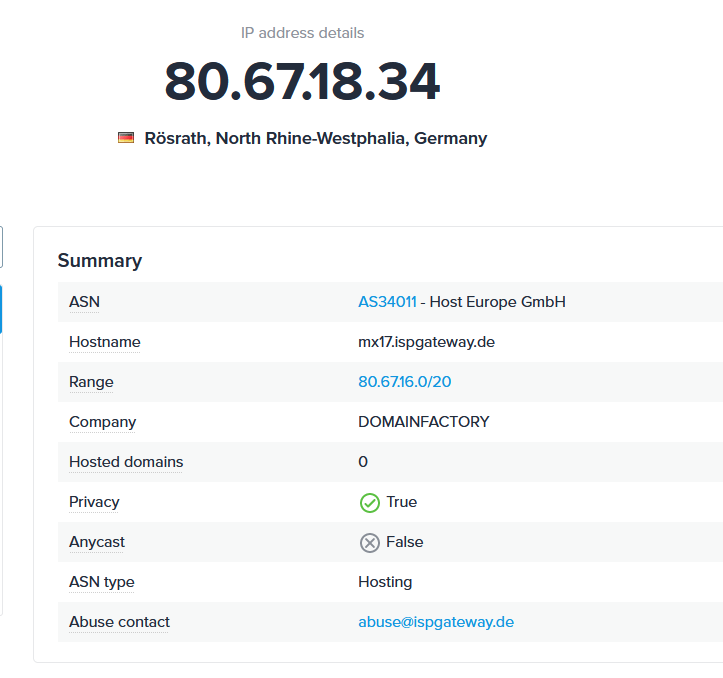Viewport: 723px width, 678px height.
Task: Click the ASN type row label
Action: pyautogui.click(x=101, y=582)
